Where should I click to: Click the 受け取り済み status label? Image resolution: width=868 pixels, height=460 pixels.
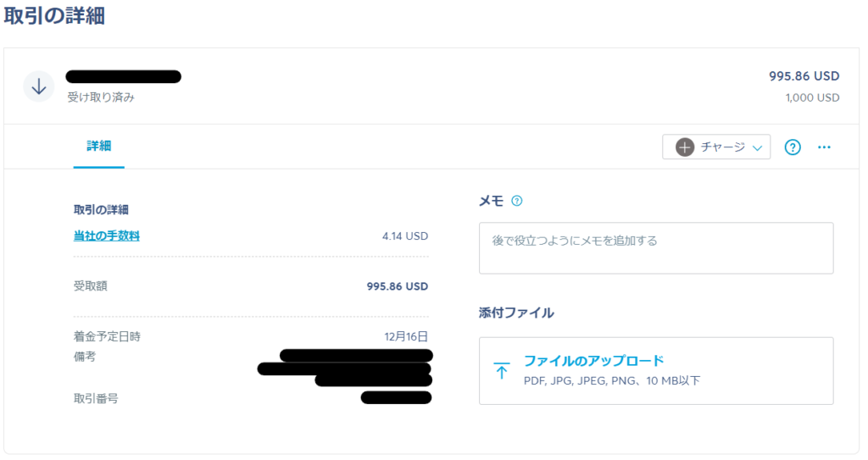tap(101, 97)
